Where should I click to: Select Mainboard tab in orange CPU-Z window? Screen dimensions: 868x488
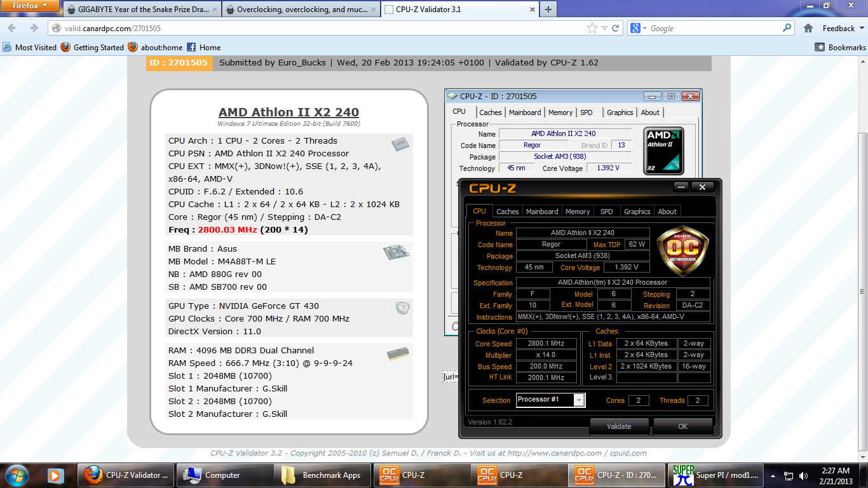click(x=542, y=212)
